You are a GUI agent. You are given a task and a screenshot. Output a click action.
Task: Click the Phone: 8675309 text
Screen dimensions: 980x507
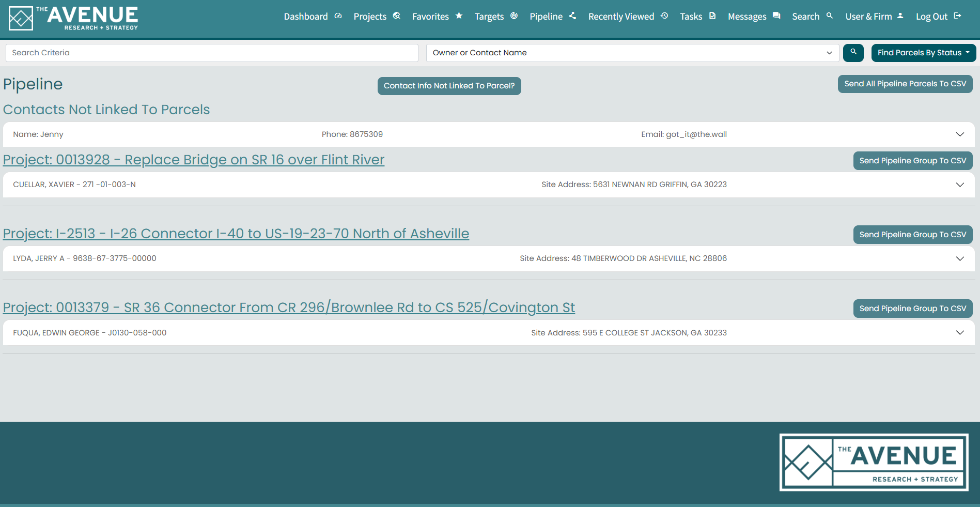[352, 134]
